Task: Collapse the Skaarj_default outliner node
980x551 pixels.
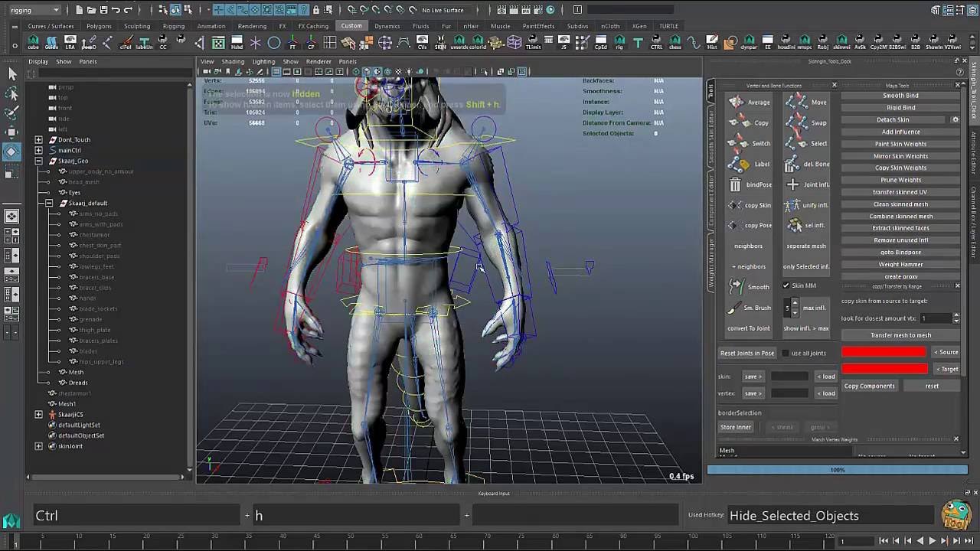Action: point(50,204)
